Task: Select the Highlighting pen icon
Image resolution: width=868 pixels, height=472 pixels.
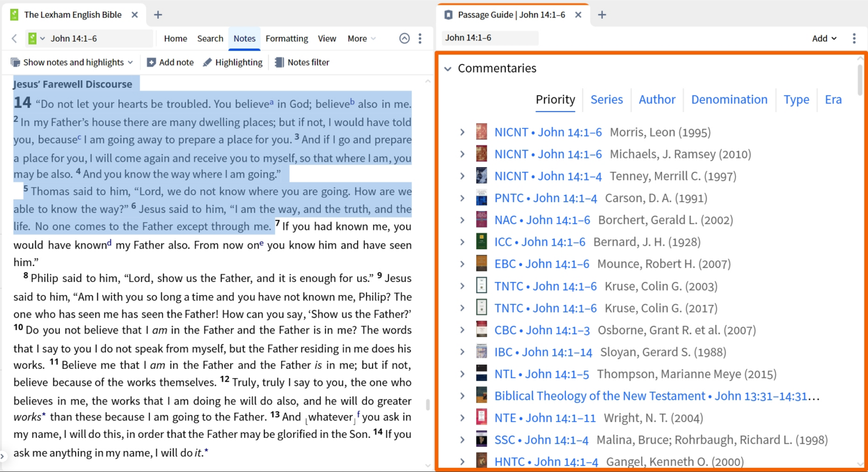Action: [x=208, y=62]
